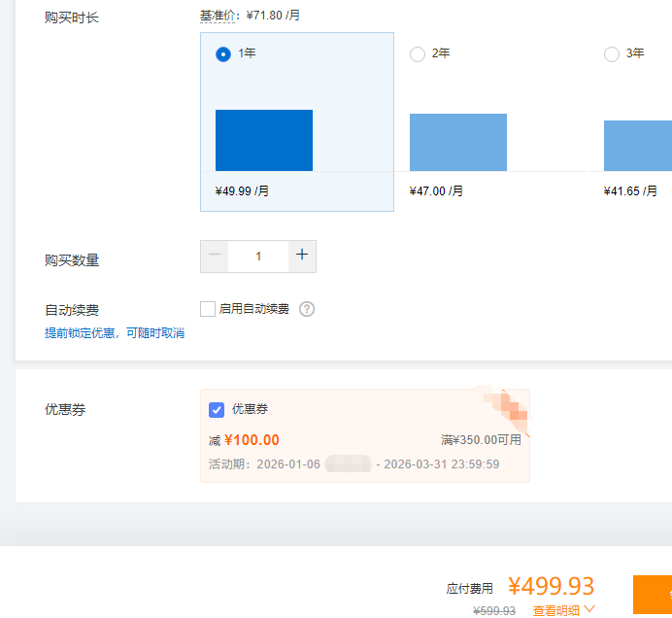Image resolution: width=672 pixels, height=618 pixels.
Task: Choose the 2年 duration radio button
Action: pos(418,54)
